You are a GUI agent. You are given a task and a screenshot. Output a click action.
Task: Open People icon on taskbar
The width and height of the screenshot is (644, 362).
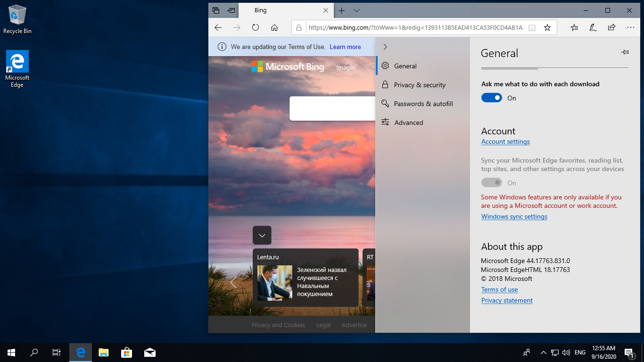point(527,352)
